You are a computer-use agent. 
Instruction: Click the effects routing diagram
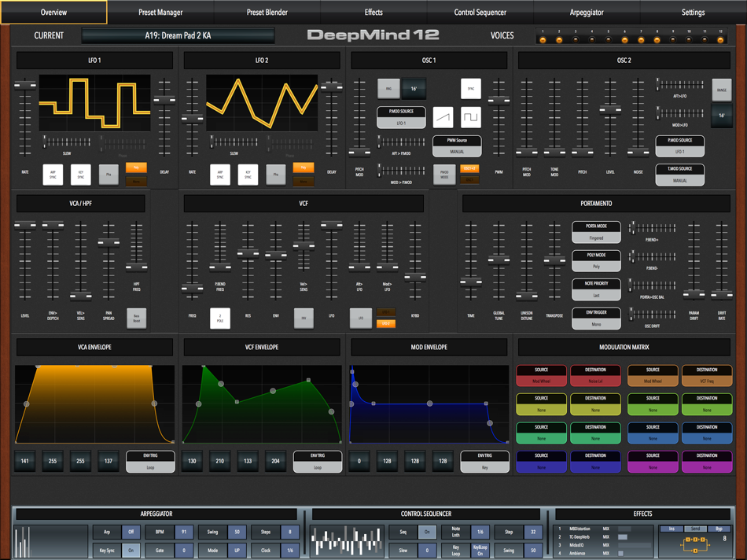(x=695, y=545)
